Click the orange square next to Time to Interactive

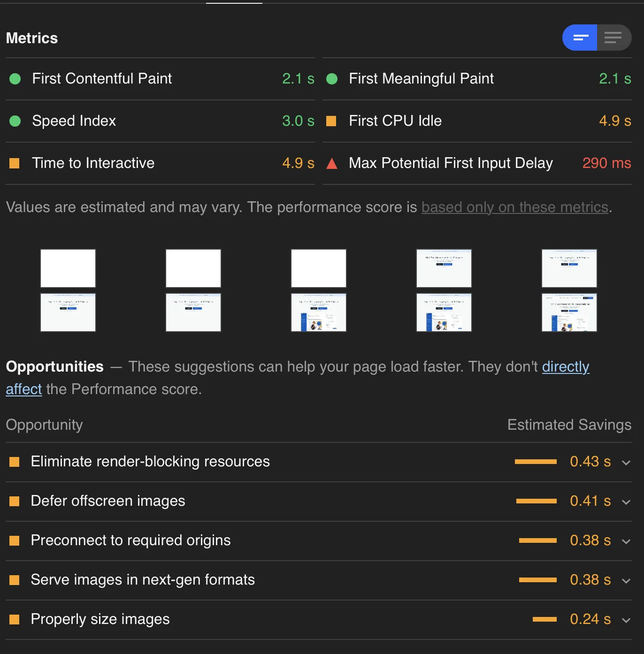(x=15, y=163)
